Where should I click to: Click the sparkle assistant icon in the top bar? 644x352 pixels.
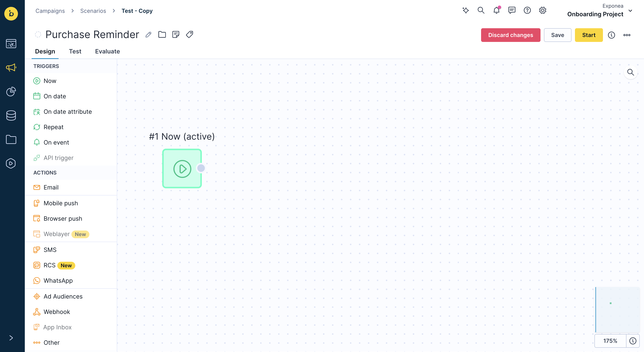465,10
